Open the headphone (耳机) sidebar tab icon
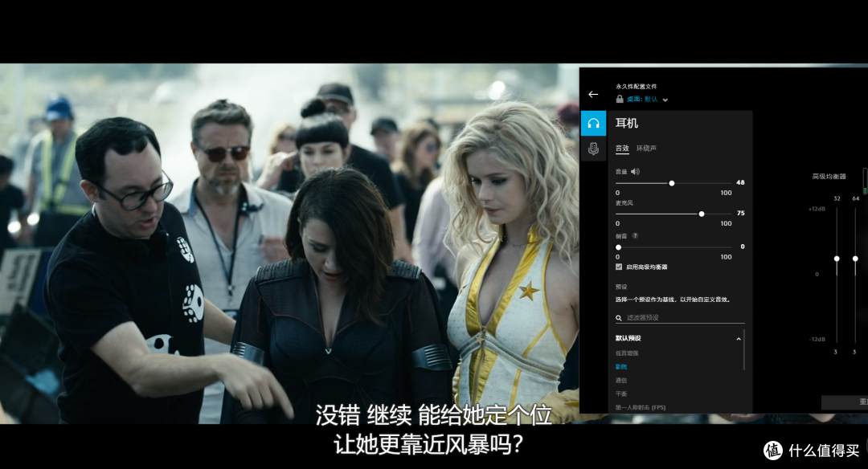The width and height of the screenshot is (868, 469). tap(593, 124)
